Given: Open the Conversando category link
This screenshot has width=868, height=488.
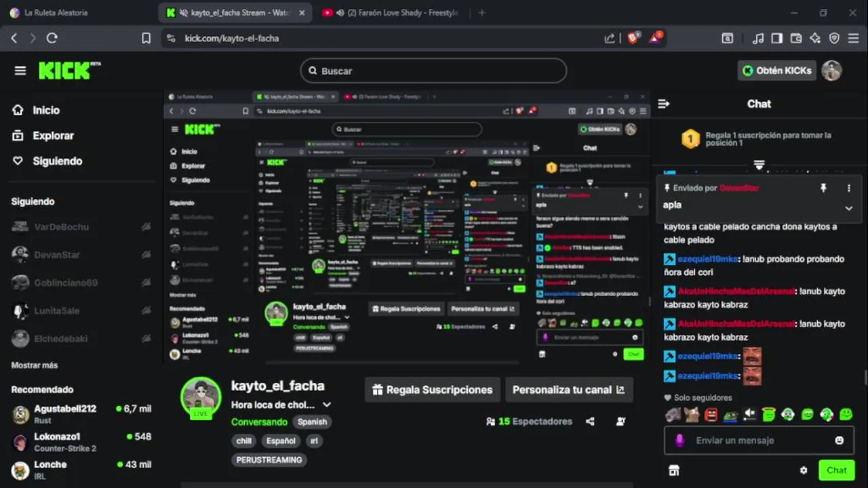Looking at the screenshot, I should 259,422.
